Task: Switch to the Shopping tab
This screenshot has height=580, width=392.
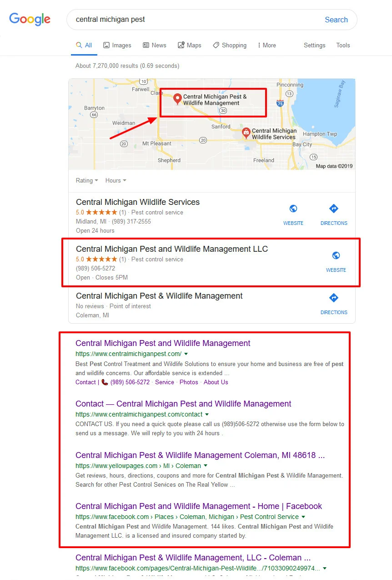Action: 230,45
